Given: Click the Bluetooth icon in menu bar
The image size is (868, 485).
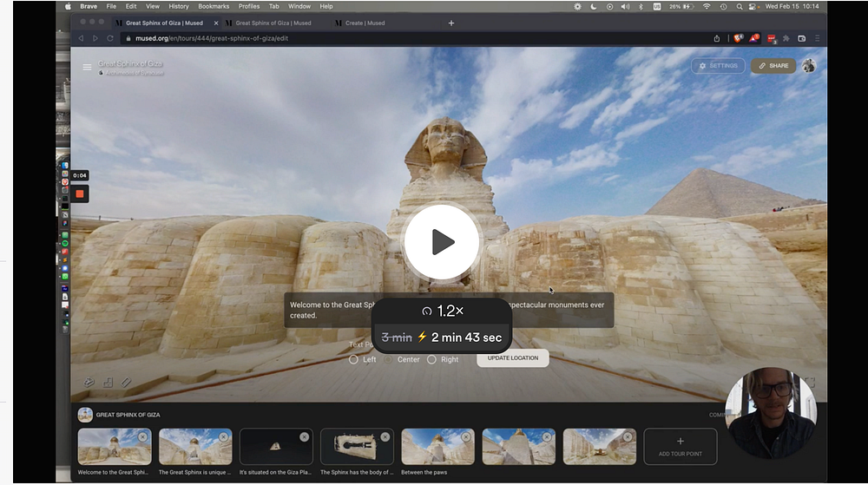Looking at the screenshot, I should 641,7.
